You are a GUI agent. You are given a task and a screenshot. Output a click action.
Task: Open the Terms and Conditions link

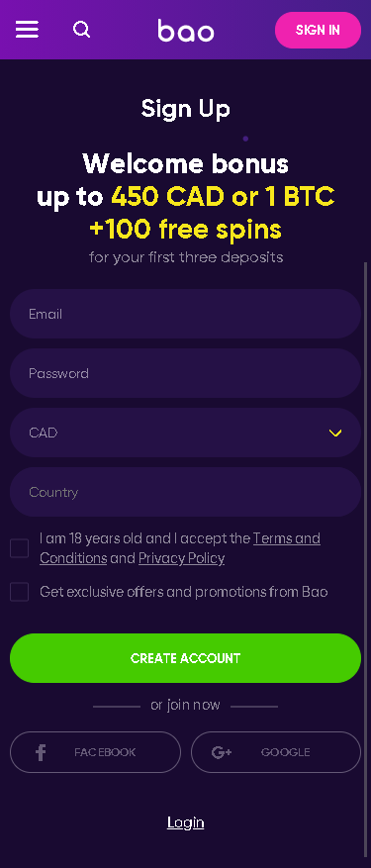pos(180,548)
